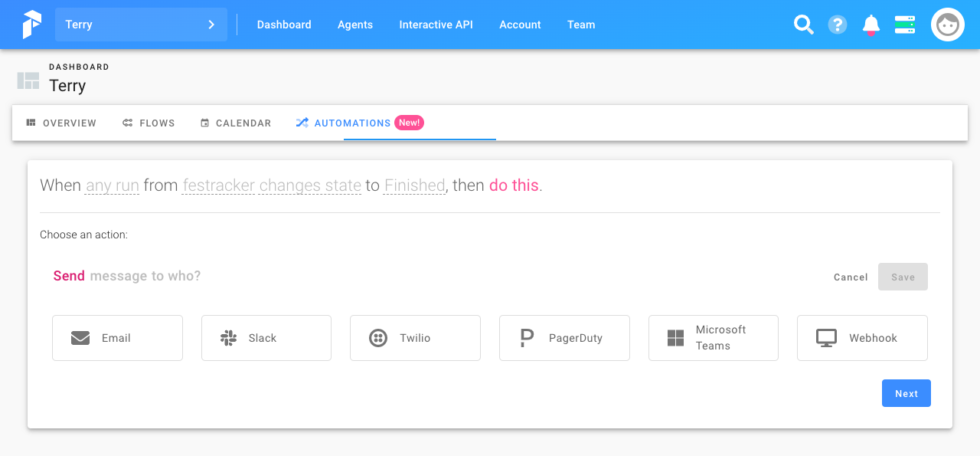The image size is (980, 456).
Task: Click the 'message to who?' prompt
Action: pyautogui.click(x=145, y=276)
